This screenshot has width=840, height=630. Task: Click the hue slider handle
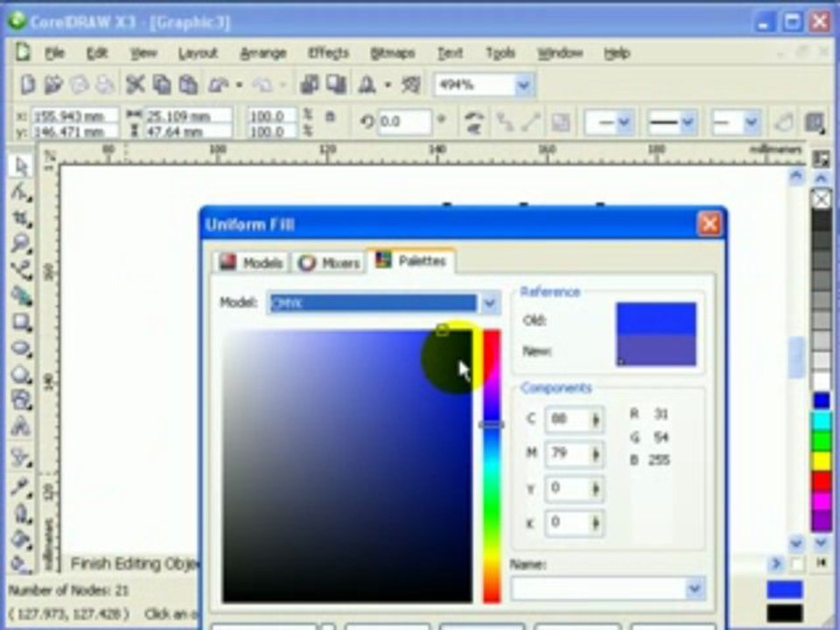(x=491, y=425)
